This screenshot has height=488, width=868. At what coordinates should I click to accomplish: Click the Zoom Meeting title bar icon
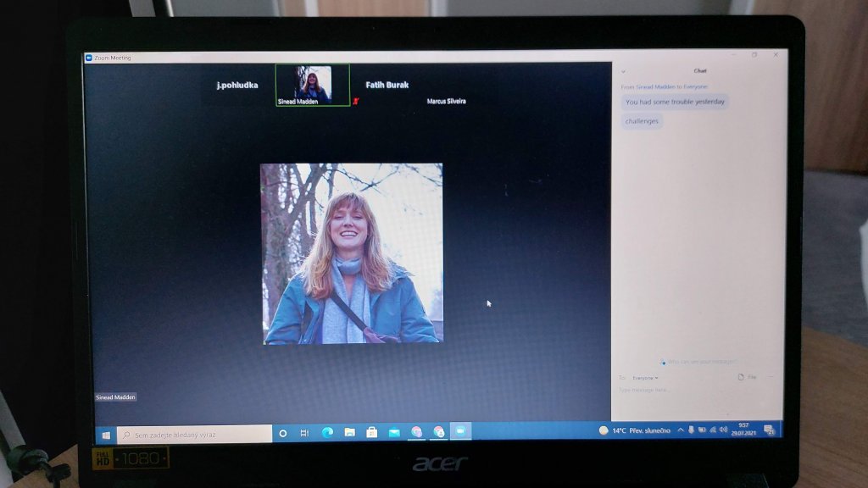[88, 58]
